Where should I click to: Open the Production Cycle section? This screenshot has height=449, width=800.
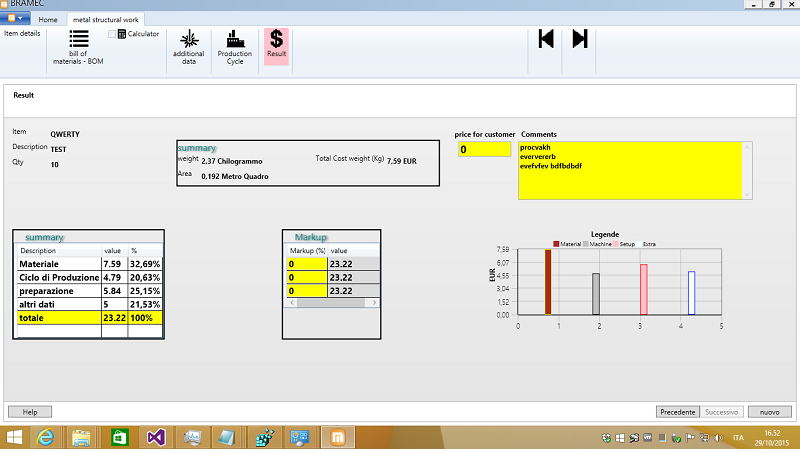(235, 47)
